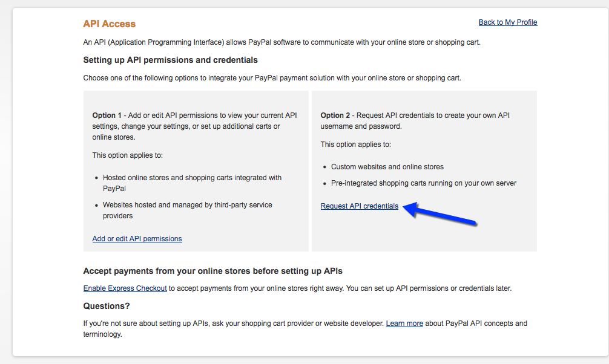Click the Questions? heading

(107, 306)
